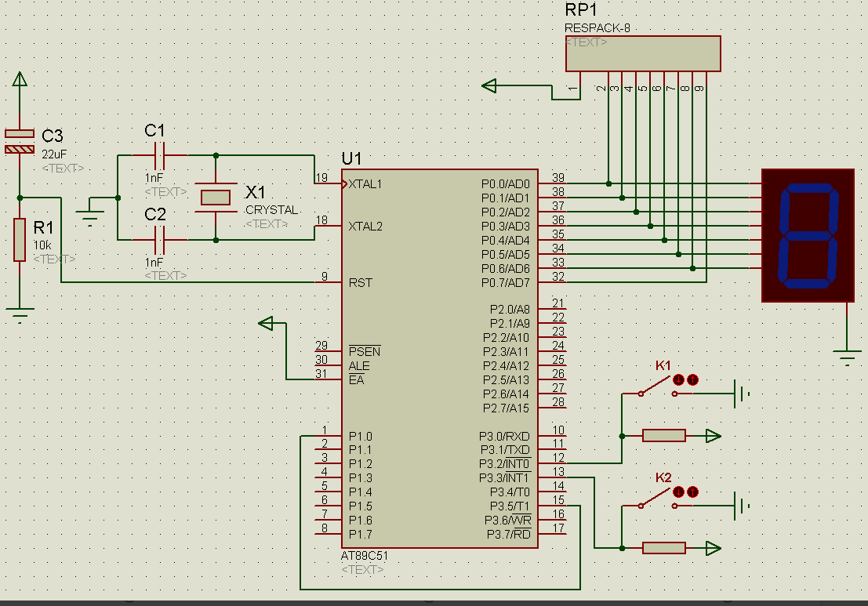The height and width of the screenshot is (606, 868).
Task: Click the P3.2/INT0 pin label
Action: click(x=504, y=464)
